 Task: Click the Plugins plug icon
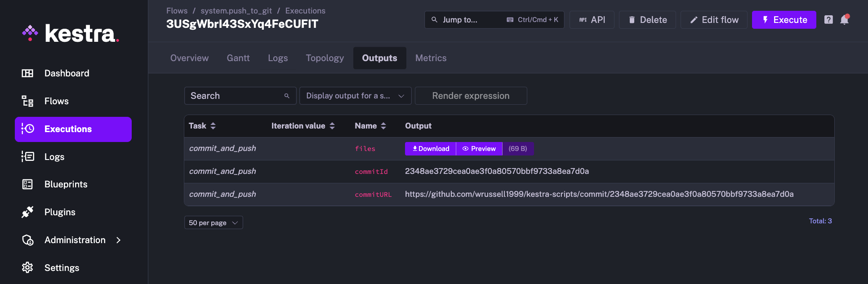27,212
